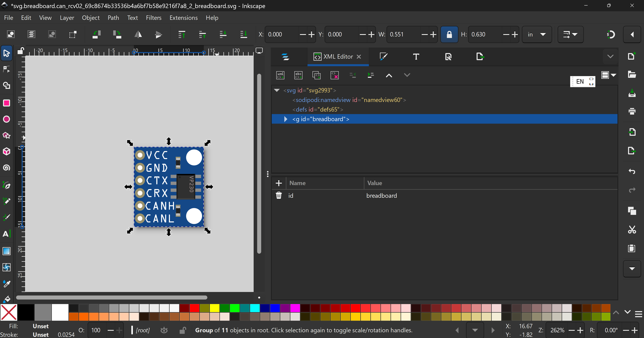The width and height of the screenshot is (644, 338).
Task: Toggle current layer visibility eye icon
Action: point(164,330)
